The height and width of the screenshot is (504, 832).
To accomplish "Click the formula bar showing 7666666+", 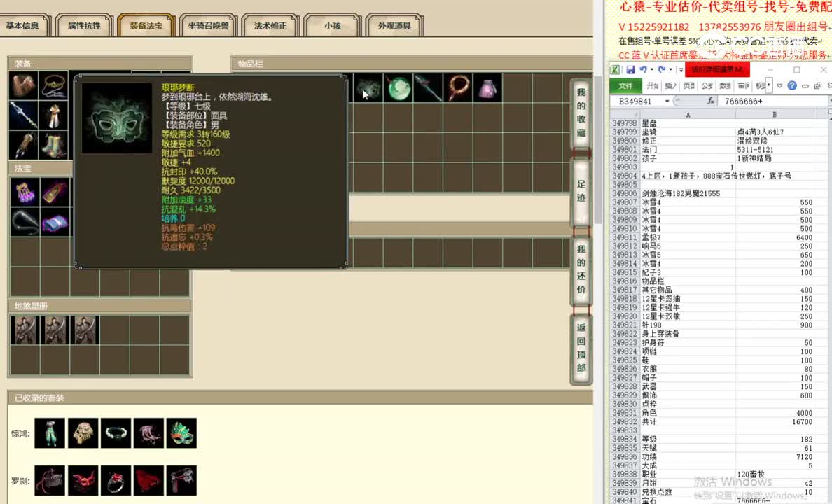I will point(743,101).
